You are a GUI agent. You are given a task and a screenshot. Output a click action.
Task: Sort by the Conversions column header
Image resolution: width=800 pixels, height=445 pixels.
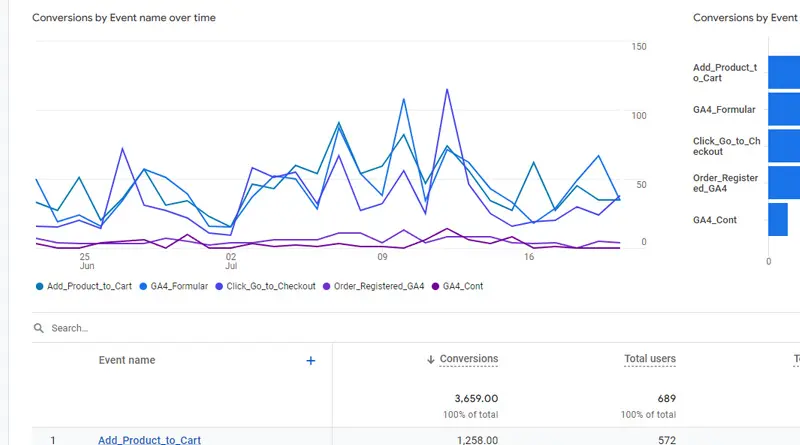click(x=469, y=359)
